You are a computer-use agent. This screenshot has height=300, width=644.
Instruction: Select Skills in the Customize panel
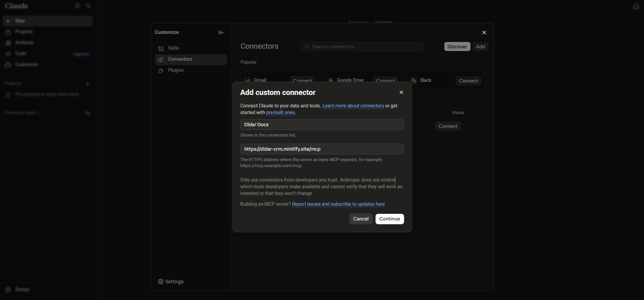pos(191,48)
